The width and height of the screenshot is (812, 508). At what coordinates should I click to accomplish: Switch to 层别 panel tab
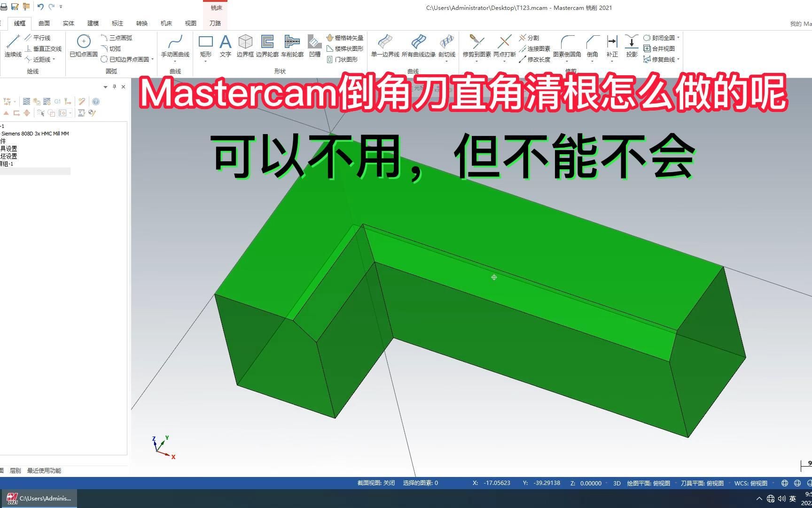point(15,470)
